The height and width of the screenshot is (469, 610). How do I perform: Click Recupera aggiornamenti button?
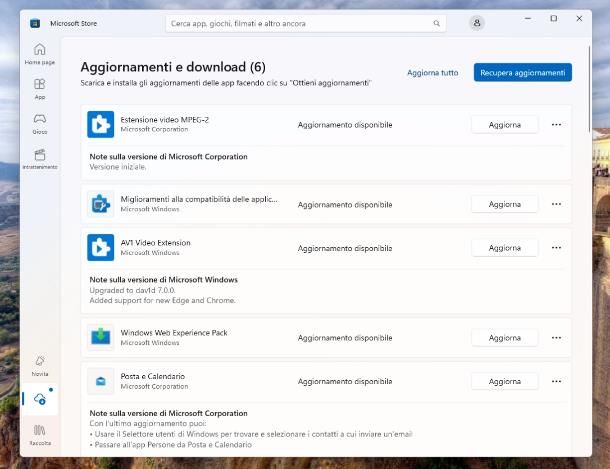point(522,72)
